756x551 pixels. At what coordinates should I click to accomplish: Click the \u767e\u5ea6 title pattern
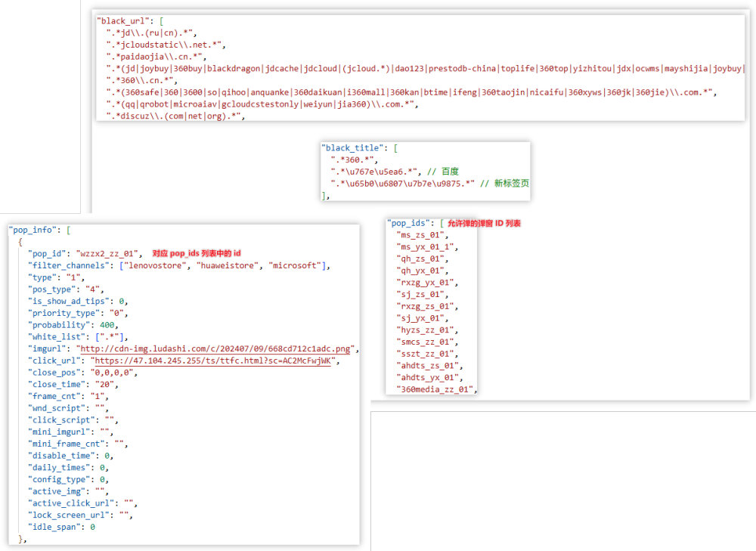click(373, 172)
